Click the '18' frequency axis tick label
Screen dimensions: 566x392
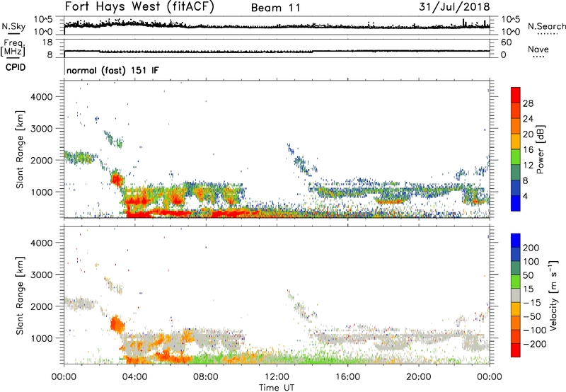coord(47,42)
